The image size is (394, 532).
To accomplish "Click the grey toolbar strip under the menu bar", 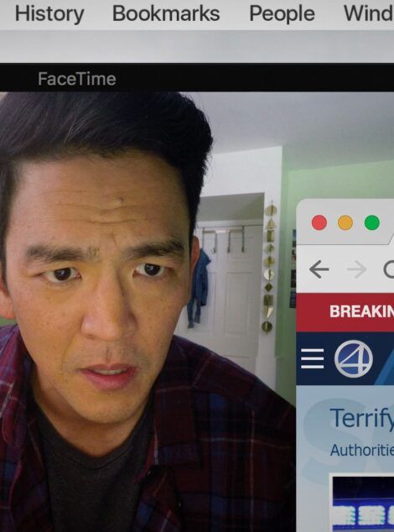I will [x=197, y=46].
